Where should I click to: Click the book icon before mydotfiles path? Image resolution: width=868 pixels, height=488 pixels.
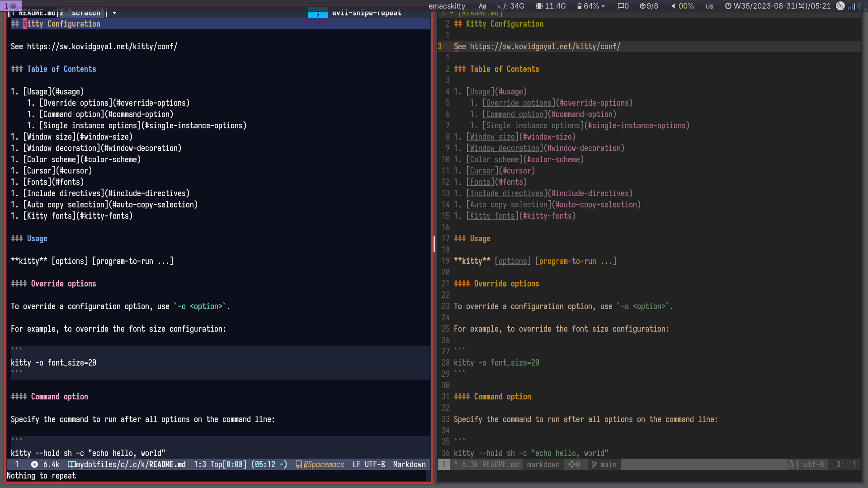click(71, 465)
